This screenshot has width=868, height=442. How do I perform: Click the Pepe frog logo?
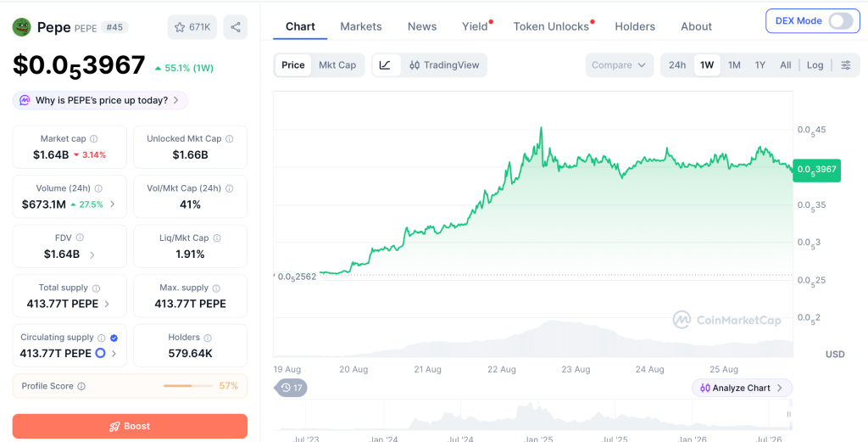21,27
